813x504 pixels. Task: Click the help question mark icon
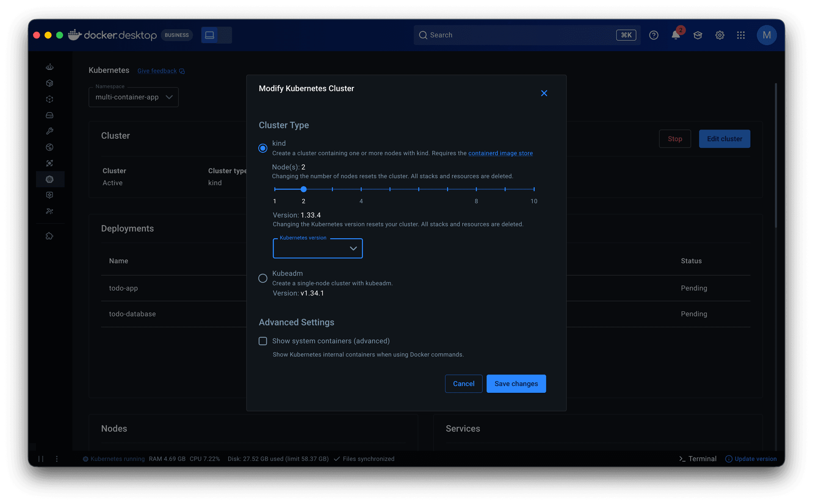point(654,35)
